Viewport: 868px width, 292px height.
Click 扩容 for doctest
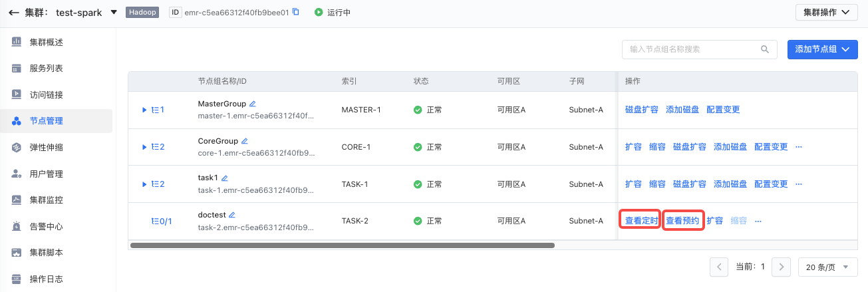(714, 221)
